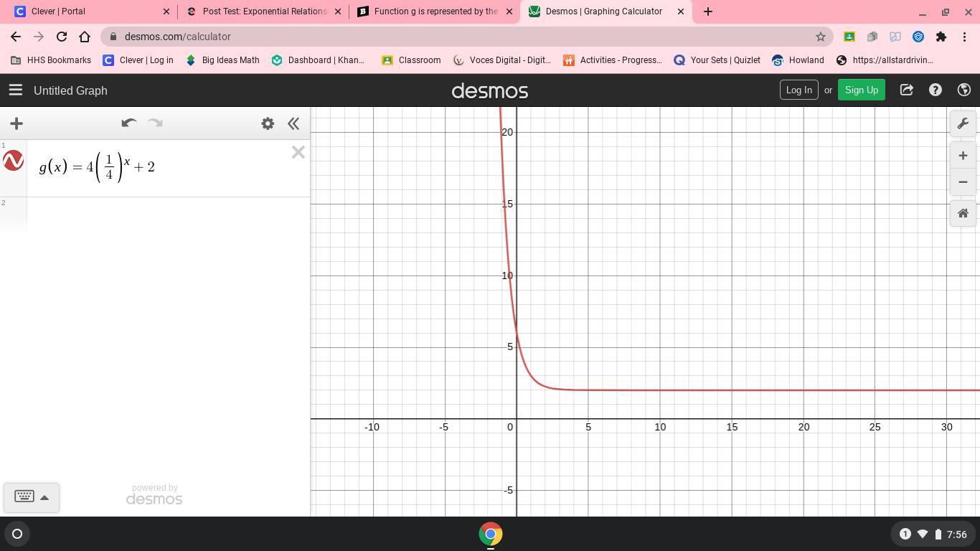
Task: Open the Voces Digital bookmark
Action: coord(502,60)
